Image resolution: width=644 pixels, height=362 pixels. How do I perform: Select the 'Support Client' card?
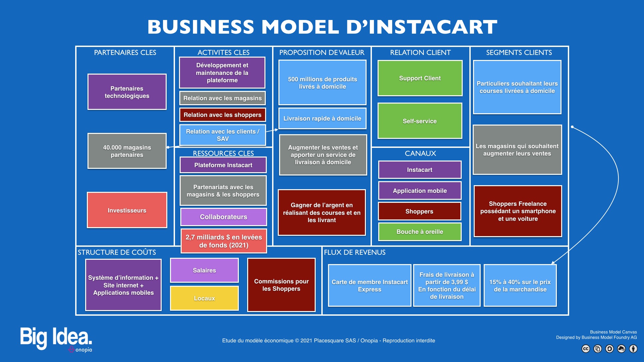(420, 78)
